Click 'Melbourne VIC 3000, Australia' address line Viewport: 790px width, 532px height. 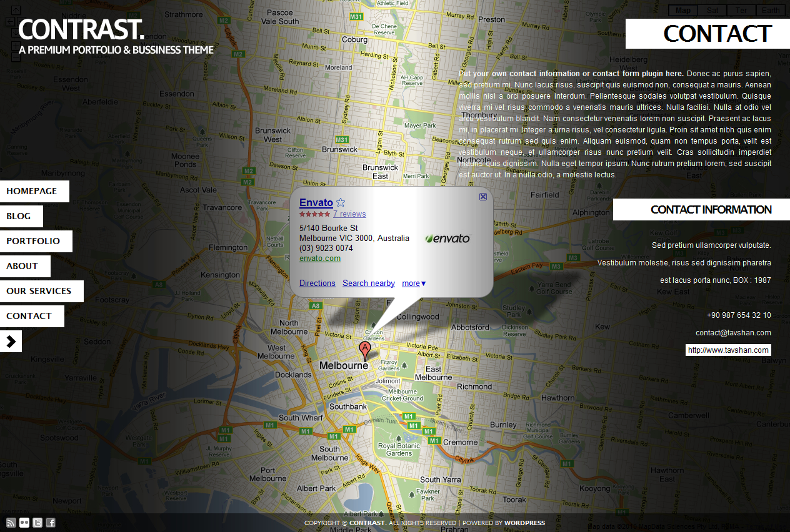(x=354, y=239)
